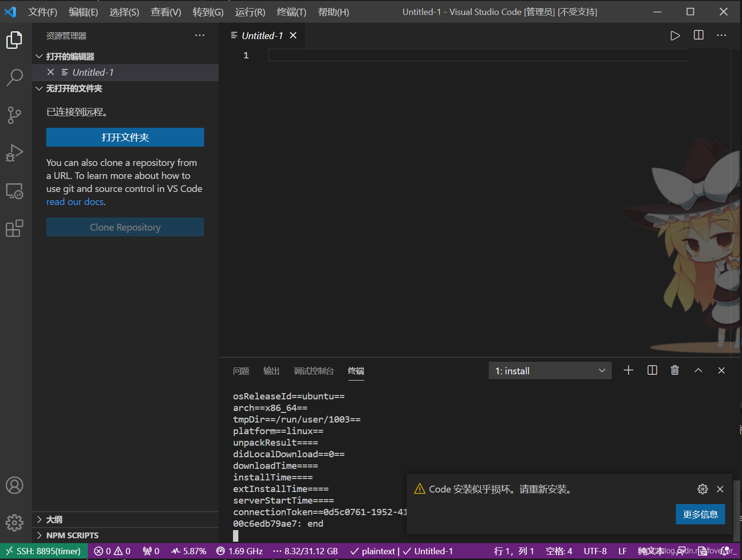Viewport: 742px width, 560px height.
Task: Click the More Info notification button
Action: coord(701,514)
